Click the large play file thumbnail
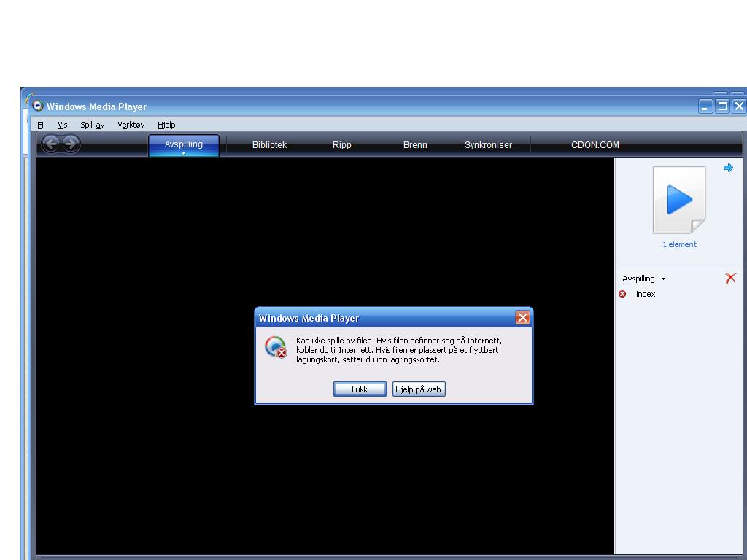Viewport: 747px width, 560px height. click(x=679, y=200)
